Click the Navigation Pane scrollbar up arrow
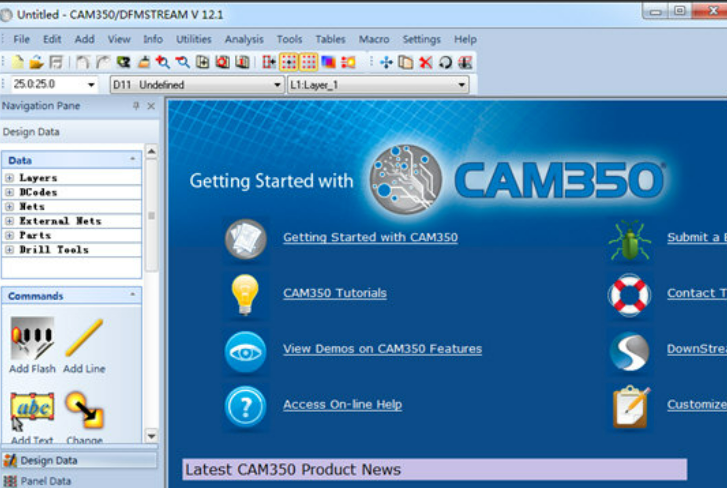727x488 pixels. point(152,152)
